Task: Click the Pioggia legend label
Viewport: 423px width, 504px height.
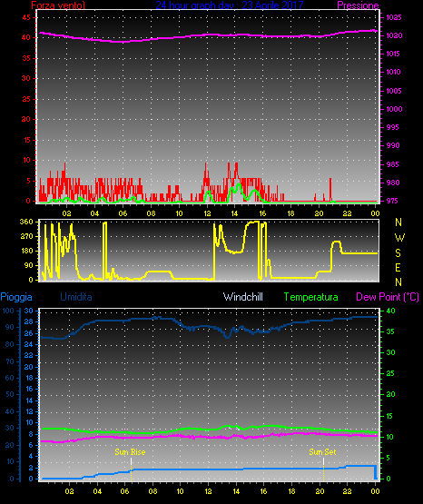Action: 16,297
